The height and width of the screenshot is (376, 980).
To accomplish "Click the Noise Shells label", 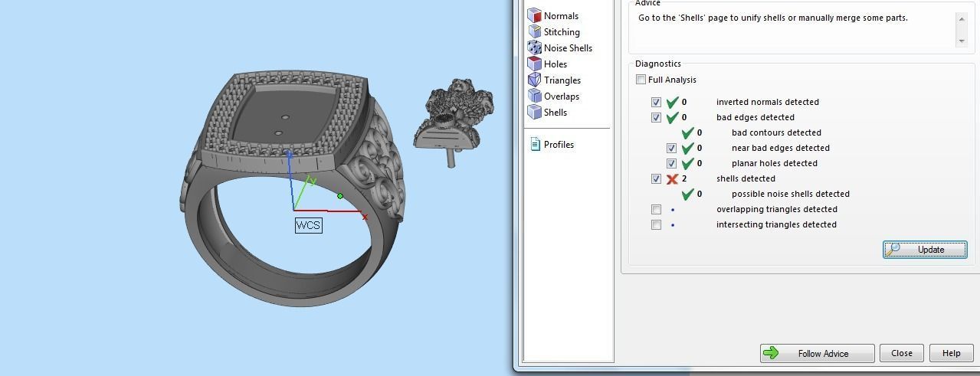I will pyautogui.click(x=568, y=47).
